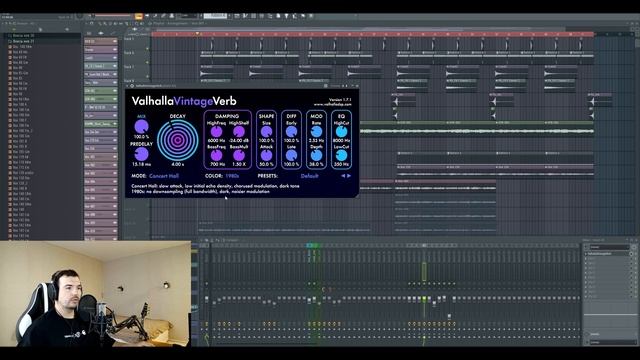Viewport: 640px width, 360px height.
Task: Click the 6000 Hz HighFreq value
Action: pyautogui.click(x=216, y=140)
